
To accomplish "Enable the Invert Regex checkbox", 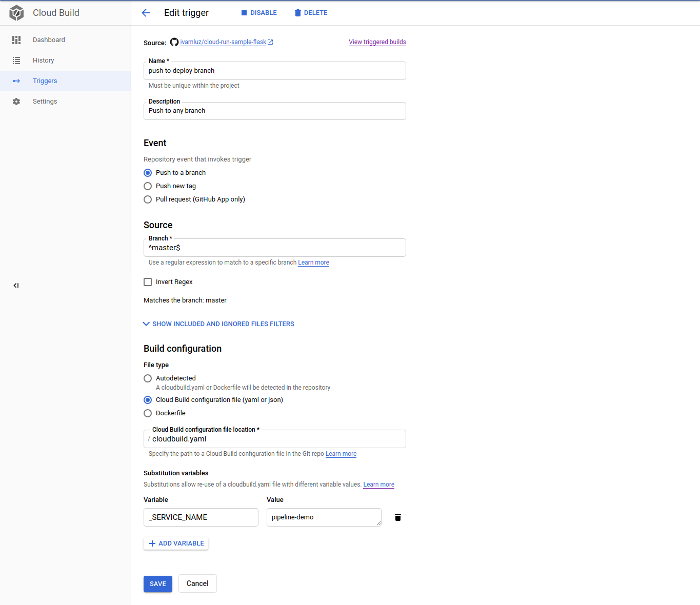I will pyautogui.click(x=148, y=281).
